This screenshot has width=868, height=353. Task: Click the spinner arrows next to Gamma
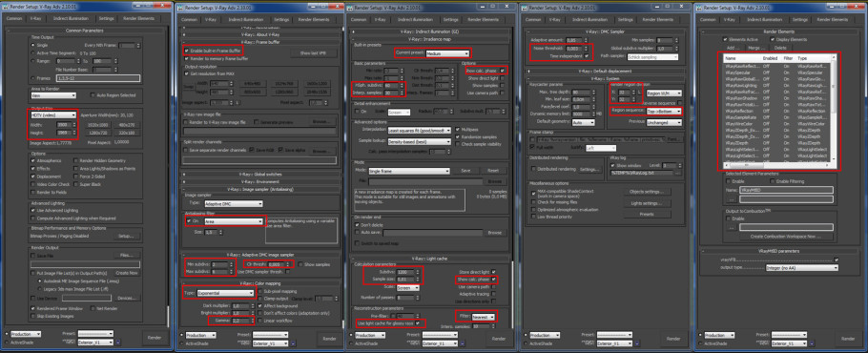tap(254, 321)
